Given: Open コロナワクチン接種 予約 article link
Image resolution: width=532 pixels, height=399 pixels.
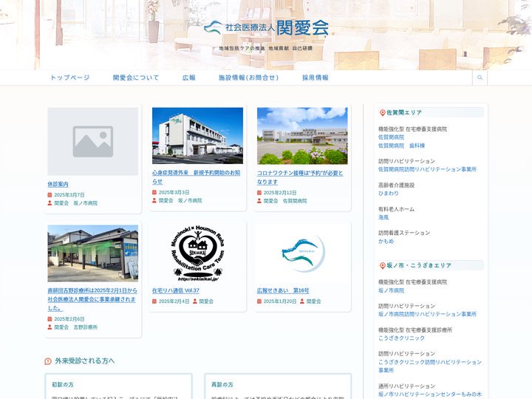Looking at the screenshot, I should (300, 177).
